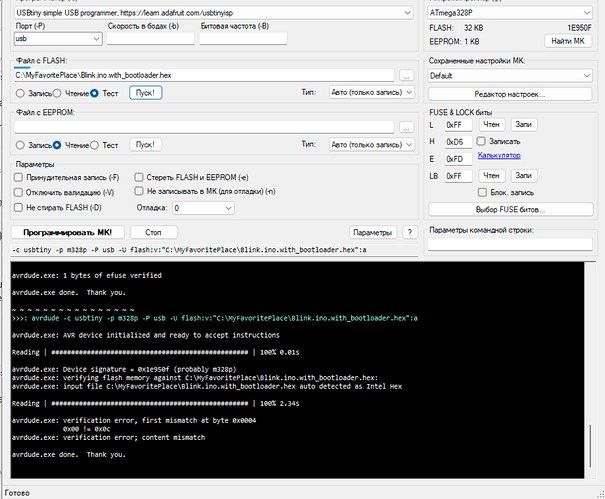
Task: Click the L fuse value field 0xFF
Action: (458, 125)
